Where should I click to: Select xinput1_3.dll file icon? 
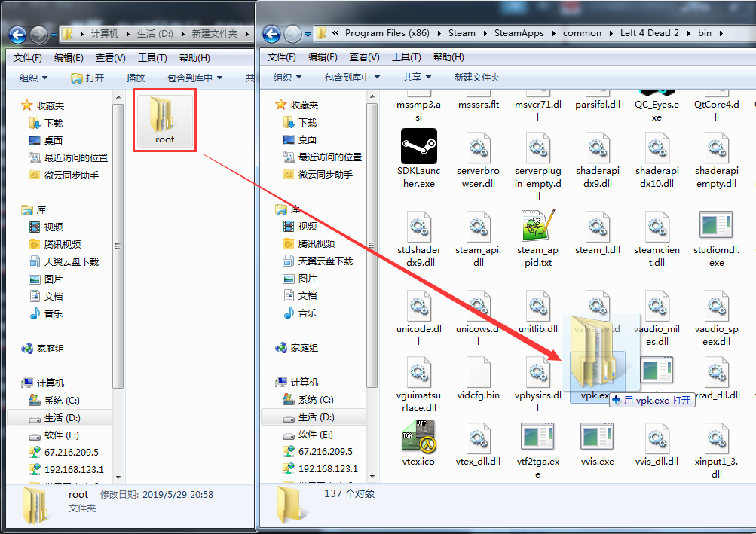coord(717,438)
